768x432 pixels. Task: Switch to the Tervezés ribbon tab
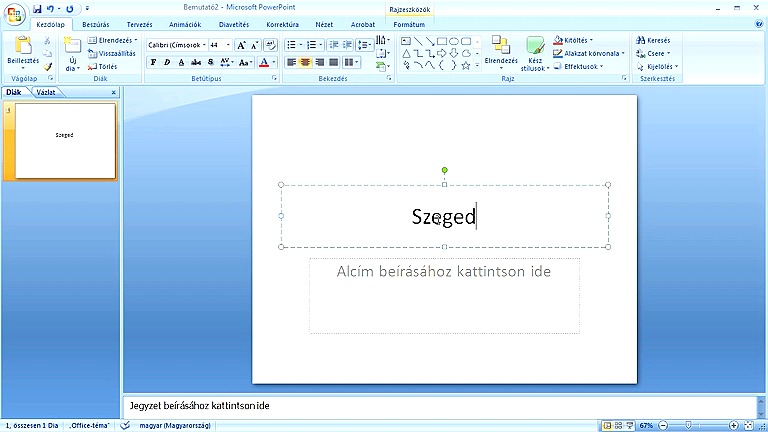(x=140, y=24)
